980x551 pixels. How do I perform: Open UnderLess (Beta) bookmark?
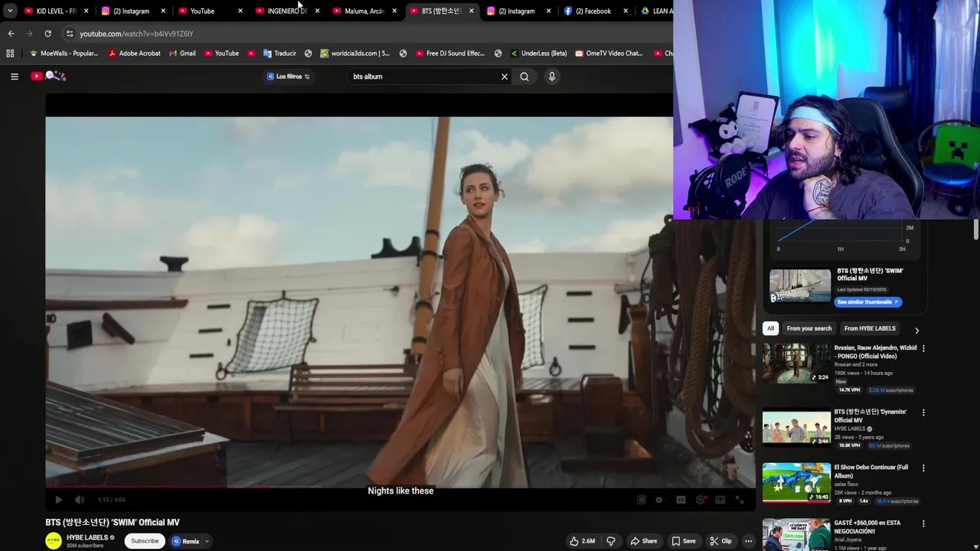click(x=537, y=54)
